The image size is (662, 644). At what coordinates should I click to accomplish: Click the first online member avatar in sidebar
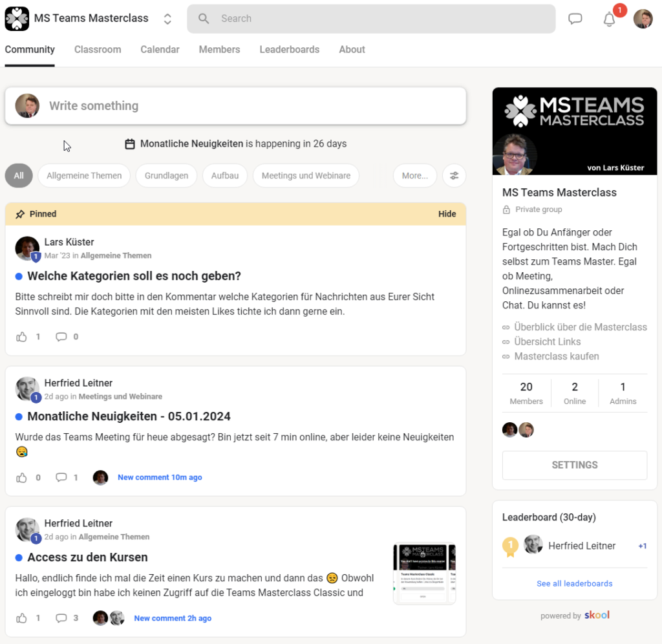510,430
